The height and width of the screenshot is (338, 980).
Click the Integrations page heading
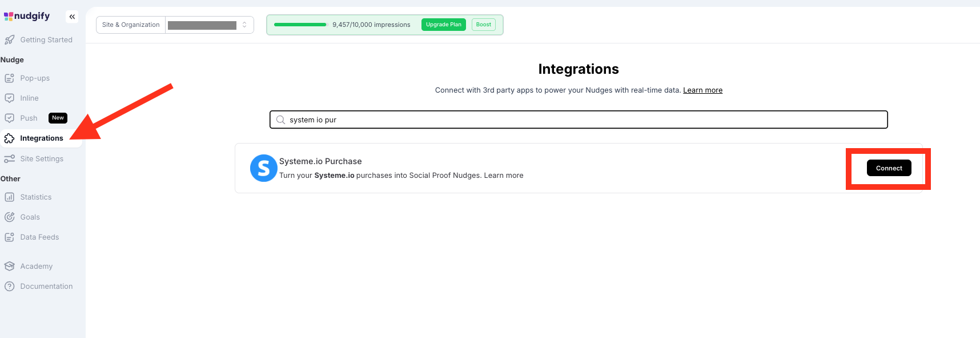point(579,69)
